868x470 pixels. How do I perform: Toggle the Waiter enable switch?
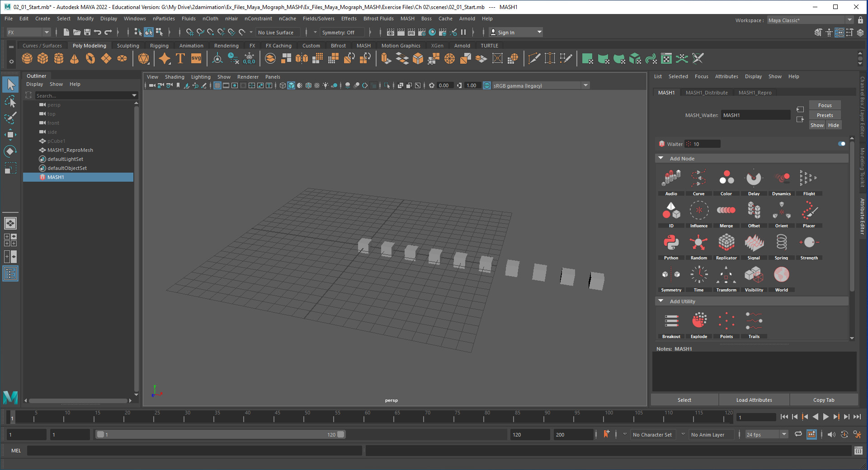tap(841, 144)
